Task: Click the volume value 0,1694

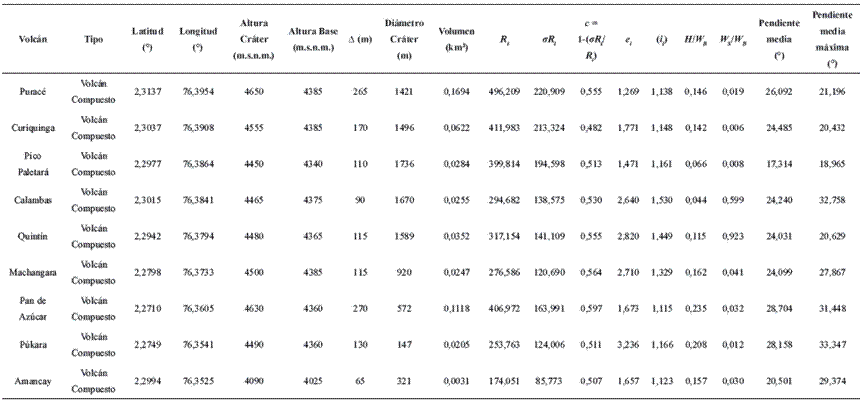Action: pos(457,92)
